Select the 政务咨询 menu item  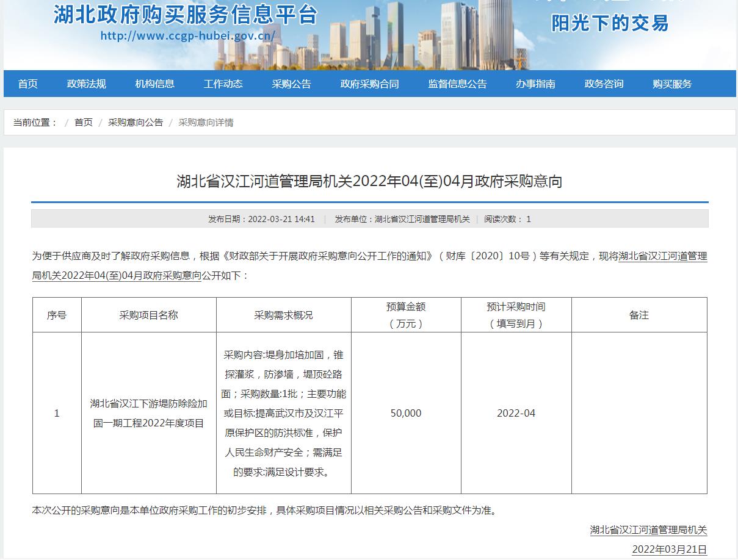604,84
